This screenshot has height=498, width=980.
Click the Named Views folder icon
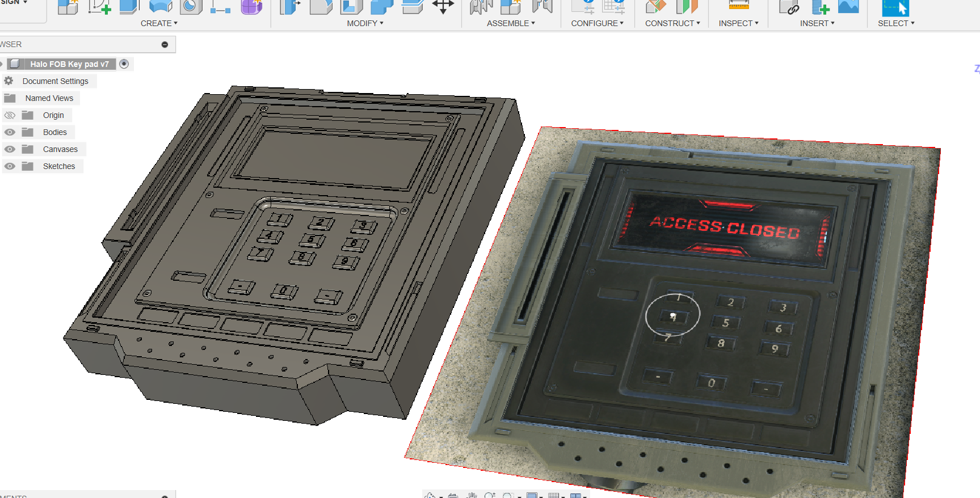[10, 98]
